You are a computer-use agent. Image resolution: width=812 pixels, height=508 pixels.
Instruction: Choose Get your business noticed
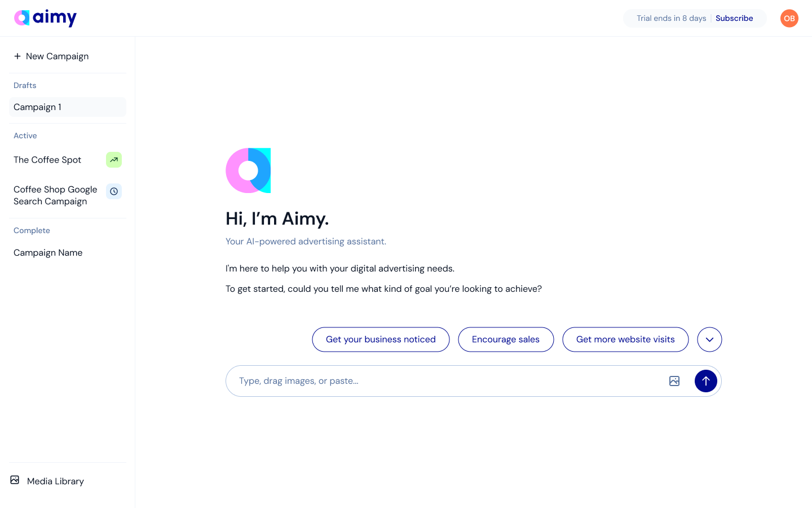[381, 339]
